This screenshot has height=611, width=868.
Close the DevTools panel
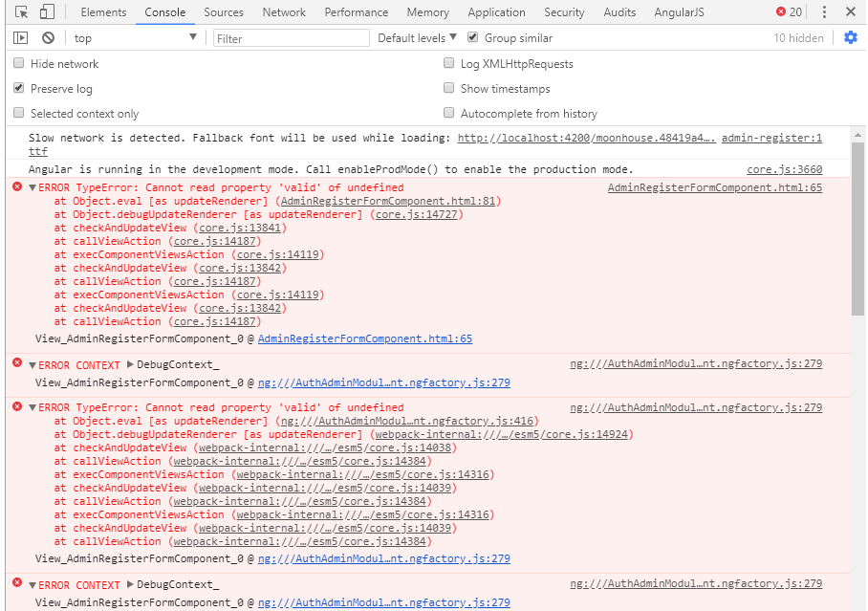click(x=851, y=11)
